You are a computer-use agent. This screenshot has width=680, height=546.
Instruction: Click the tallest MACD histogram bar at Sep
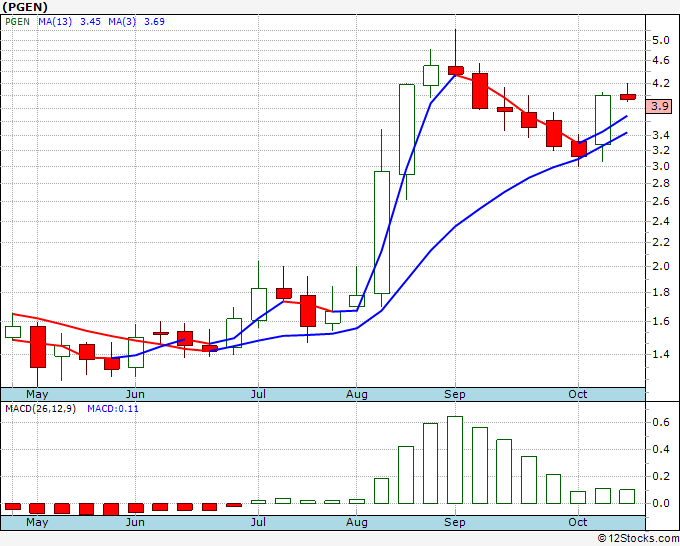[455, 460]
